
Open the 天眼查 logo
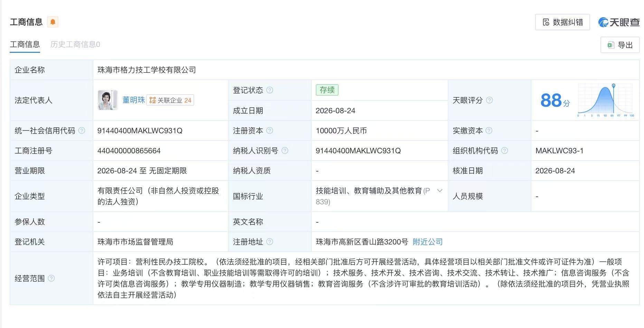point(619,22)
